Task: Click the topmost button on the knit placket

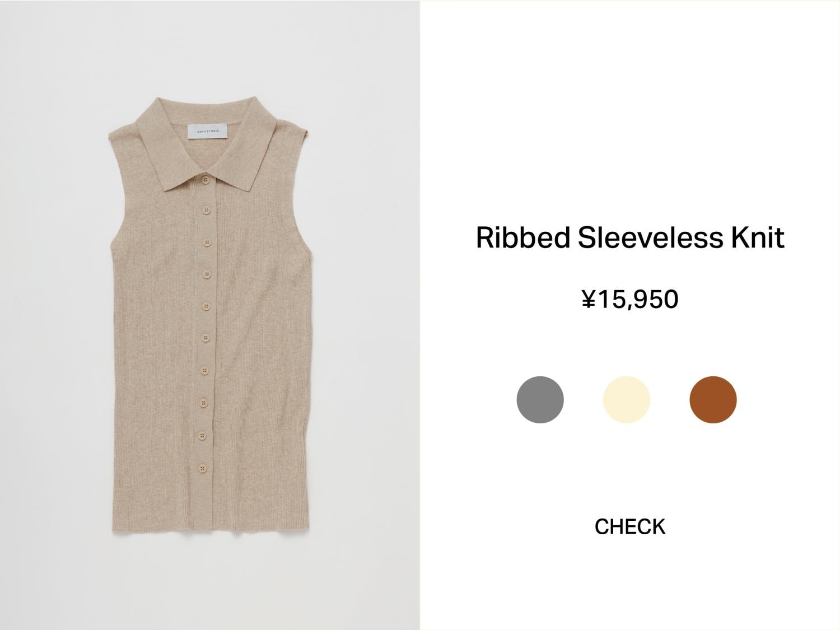Action: click(x=206, y=180)
